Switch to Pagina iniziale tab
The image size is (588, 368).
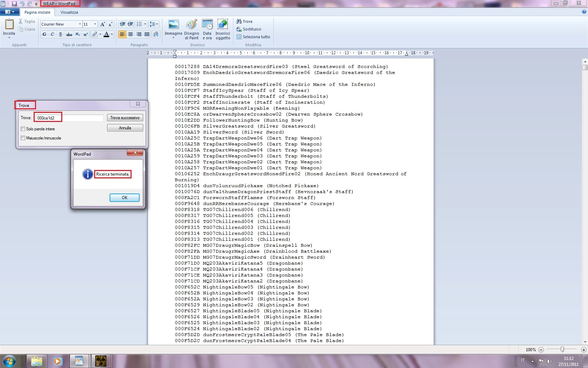pos(37,12)
